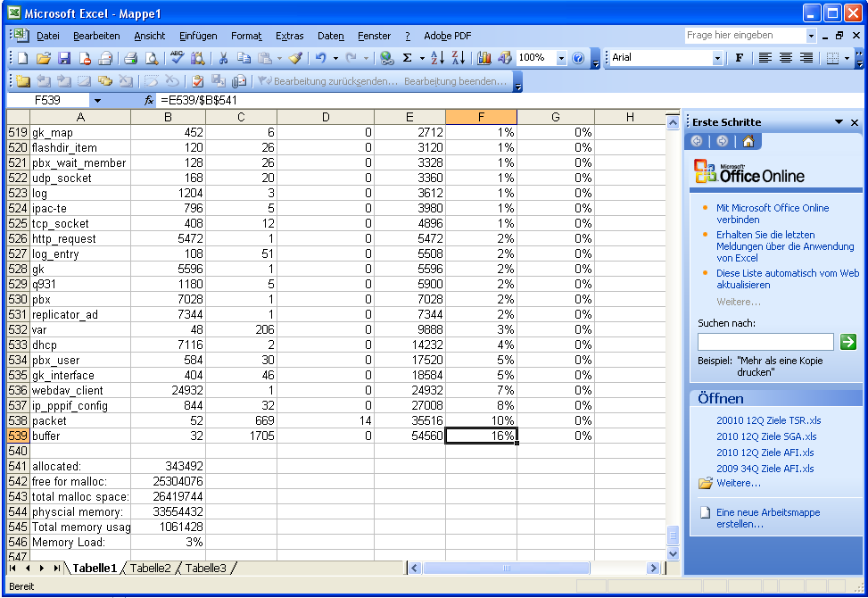Save the workbook with floppy disk icon
The image size is (868, 598).
pyautogui.click(x=64, y=58)
